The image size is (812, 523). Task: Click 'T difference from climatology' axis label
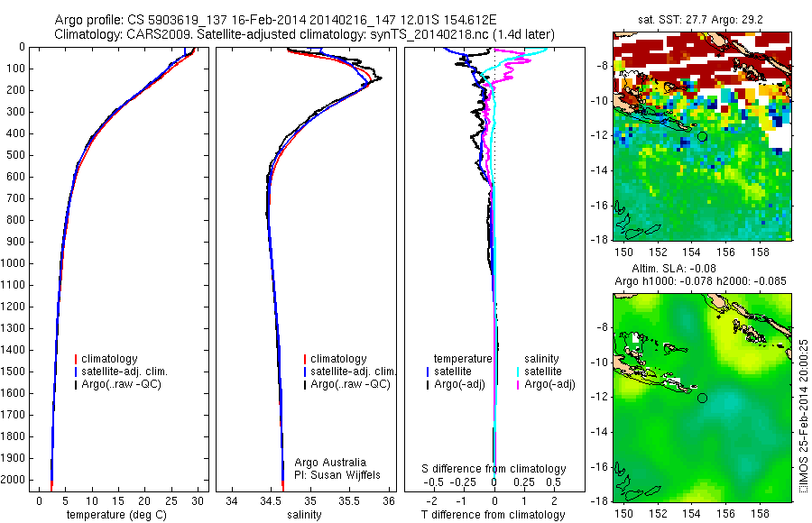tap(493, 515)
